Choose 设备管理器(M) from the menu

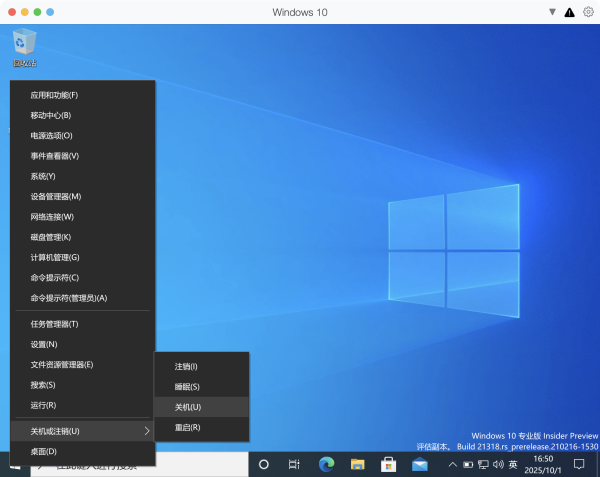56,196
